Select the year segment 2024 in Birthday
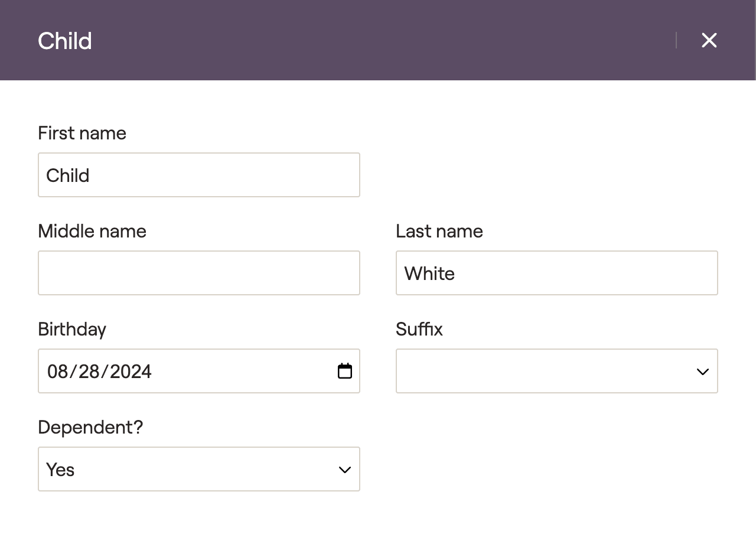Viewport: 756px width, 534px height. (131, 372)
